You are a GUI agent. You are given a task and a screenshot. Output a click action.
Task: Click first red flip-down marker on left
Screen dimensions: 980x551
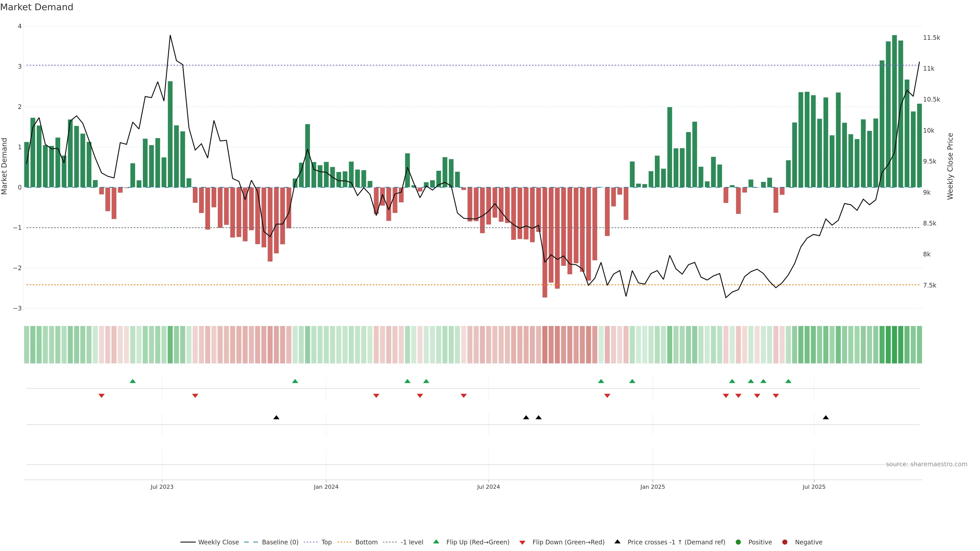tap(102, 396)
